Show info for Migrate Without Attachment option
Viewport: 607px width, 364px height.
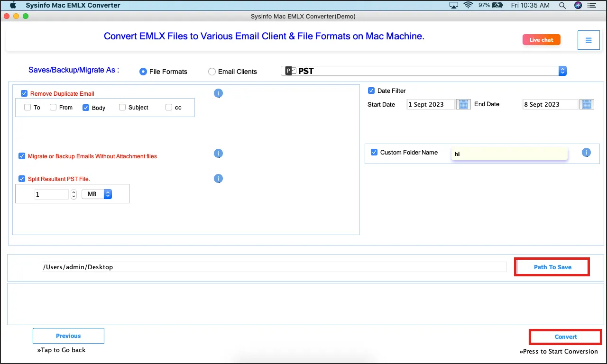pos(218,154)
